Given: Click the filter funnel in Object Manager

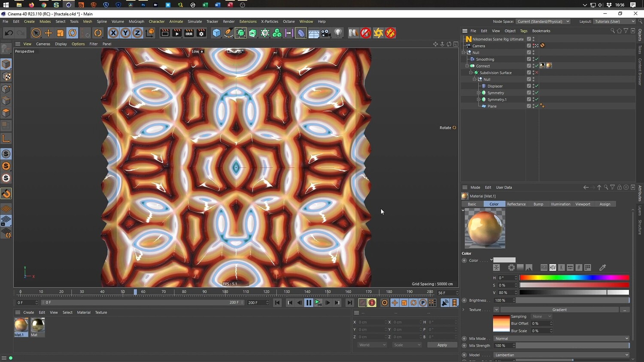Looking at the screenshot, I should (x=626, y=31).
